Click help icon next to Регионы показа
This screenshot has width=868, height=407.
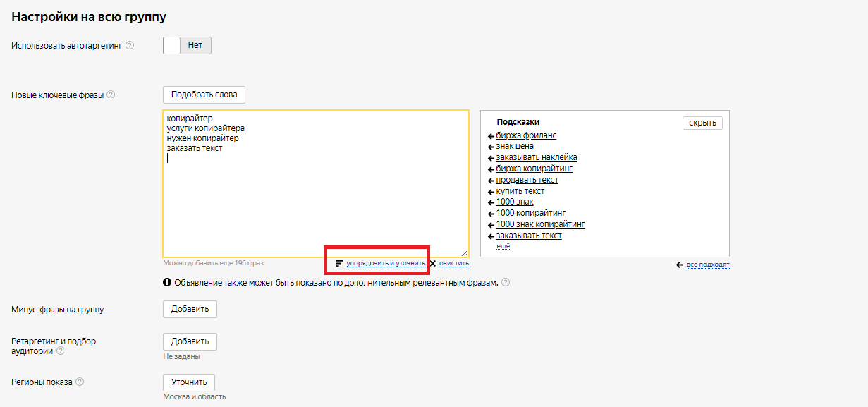pos(80,382)
